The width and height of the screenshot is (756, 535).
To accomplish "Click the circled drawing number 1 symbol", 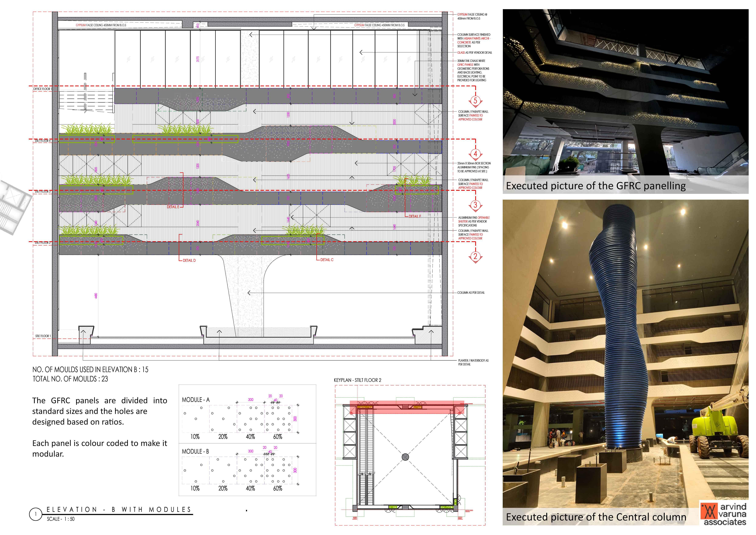I will (36, 514).
